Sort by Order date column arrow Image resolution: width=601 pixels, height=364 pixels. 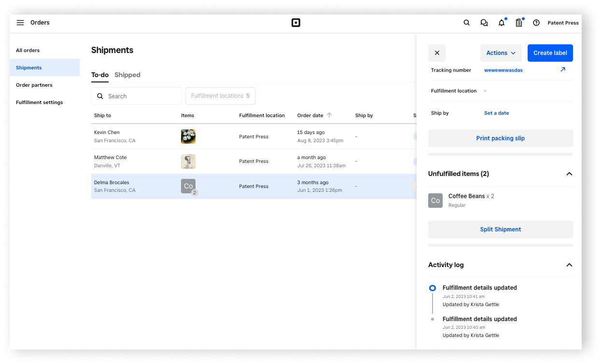(x=329, y=115)
